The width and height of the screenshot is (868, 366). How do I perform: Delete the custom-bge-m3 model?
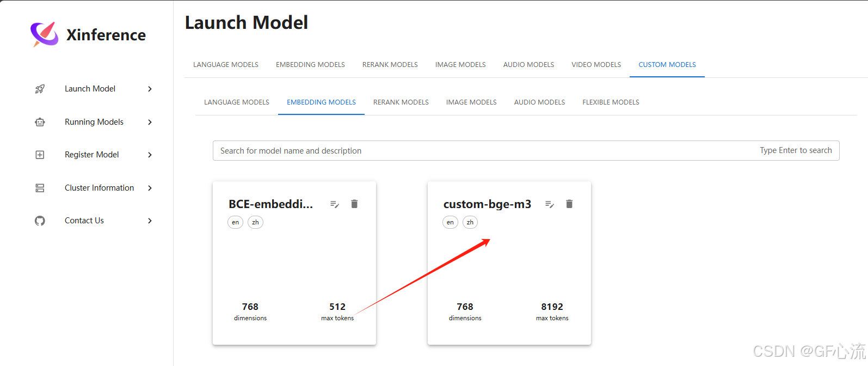pos(569,204)
